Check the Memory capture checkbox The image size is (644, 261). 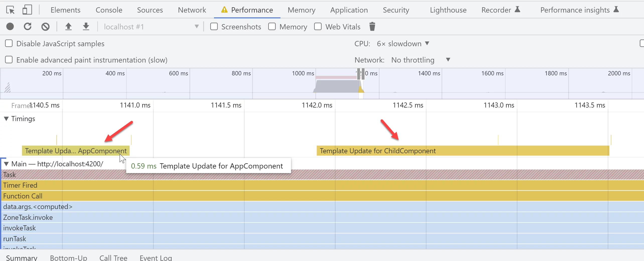pyautogui.click(x=272, y=26)
